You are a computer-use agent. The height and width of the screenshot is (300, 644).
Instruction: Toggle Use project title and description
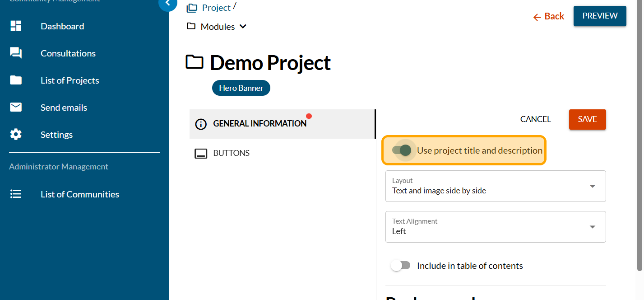coord(402,150)
